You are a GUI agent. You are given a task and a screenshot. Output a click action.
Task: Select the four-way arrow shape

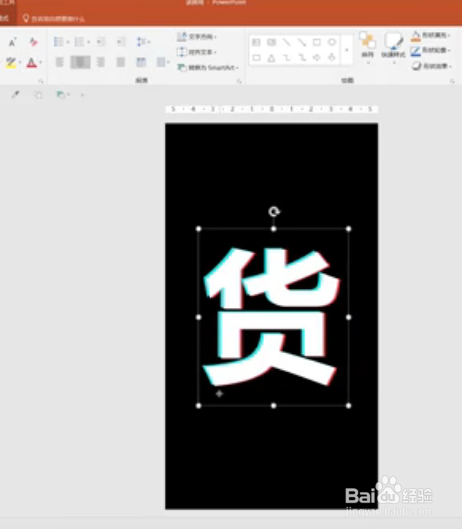tap(317, 58)
